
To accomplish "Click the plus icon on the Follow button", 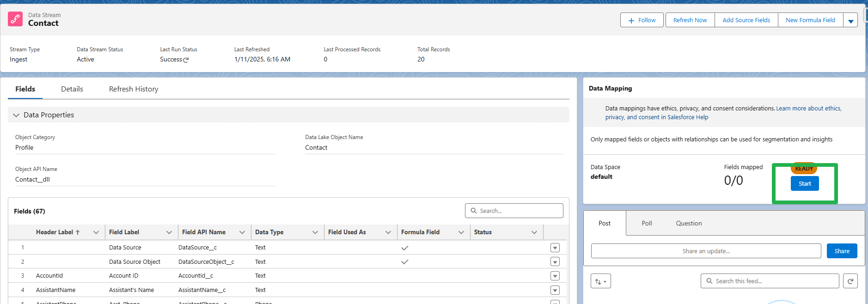I will (x=631, y=20).
